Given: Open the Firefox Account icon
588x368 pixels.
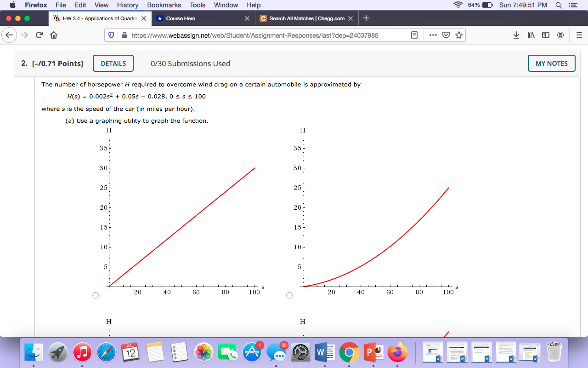Looking at the screenshot, I should point(560,35).
